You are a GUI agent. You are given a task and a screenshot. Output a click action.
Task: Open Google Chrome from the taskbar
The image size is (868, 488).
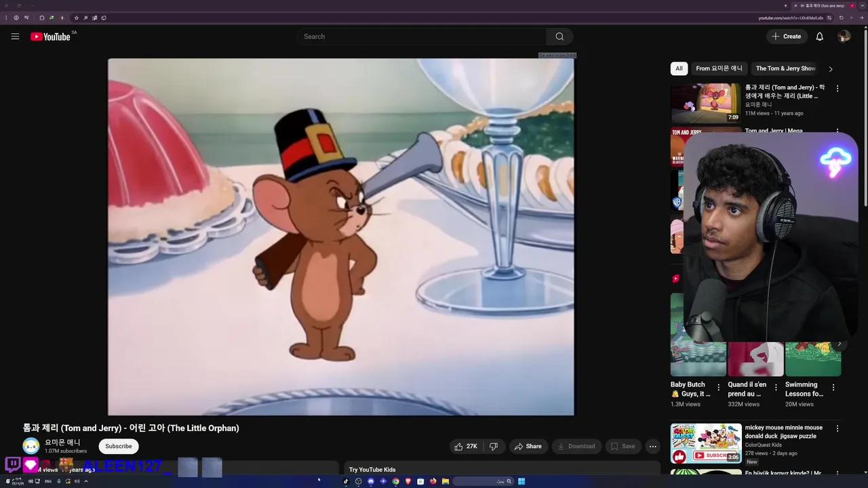pyautogui.click(x=395, y=481)
